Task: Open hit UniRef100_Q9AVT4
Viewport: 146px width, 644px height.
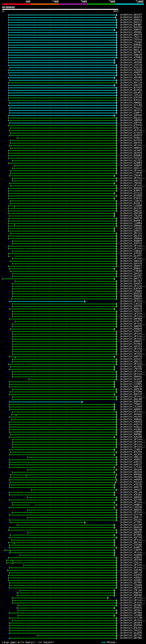Action: [131, 35]
